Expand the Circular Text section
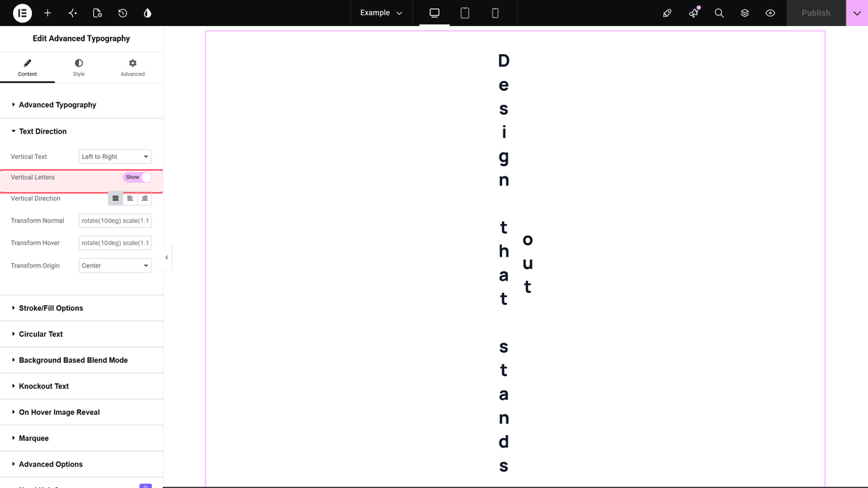 pos(81,334)
